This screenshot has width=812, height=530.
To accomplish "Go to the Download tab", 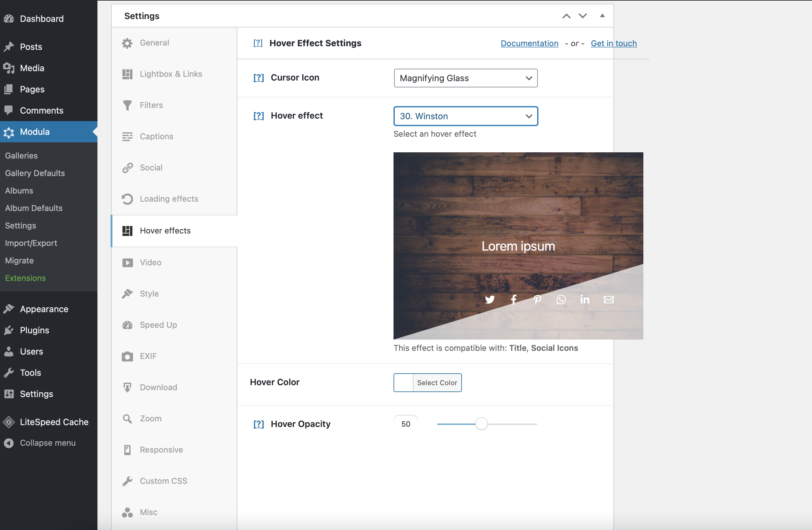I will pyautogui.click(x=174, y=387).
